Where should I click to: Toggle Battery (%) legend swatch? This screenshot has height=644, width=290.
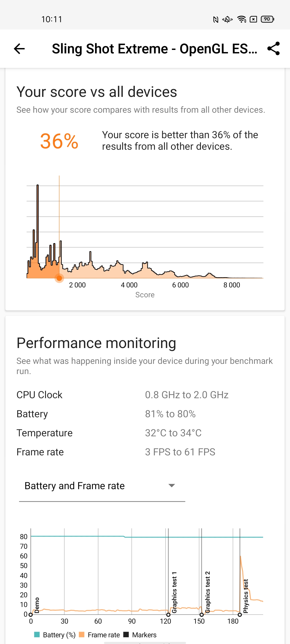(37, 635)
